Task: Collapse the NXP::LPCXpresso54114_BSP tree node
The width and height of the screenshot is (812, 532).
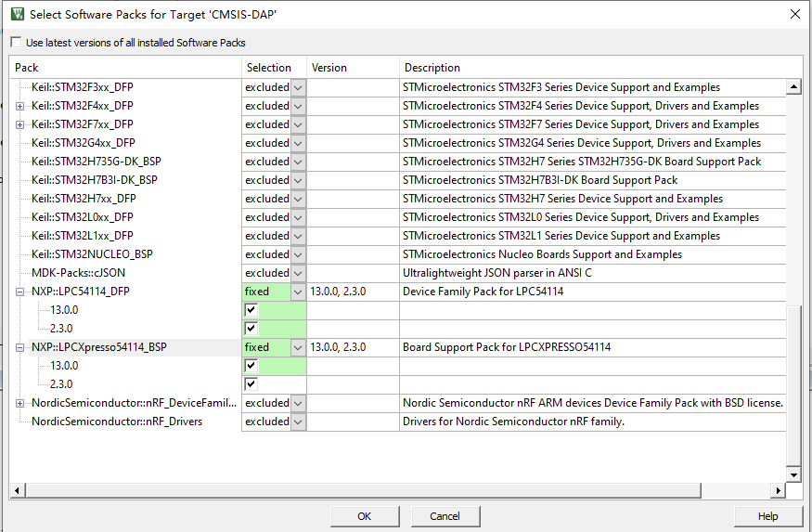Action: (x=20, y=347)
